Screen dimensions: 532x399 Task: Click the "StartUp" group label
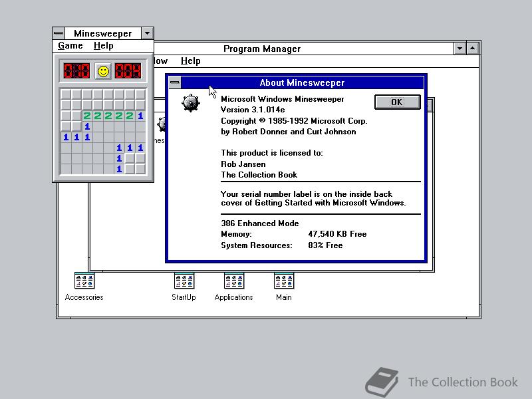184,297
